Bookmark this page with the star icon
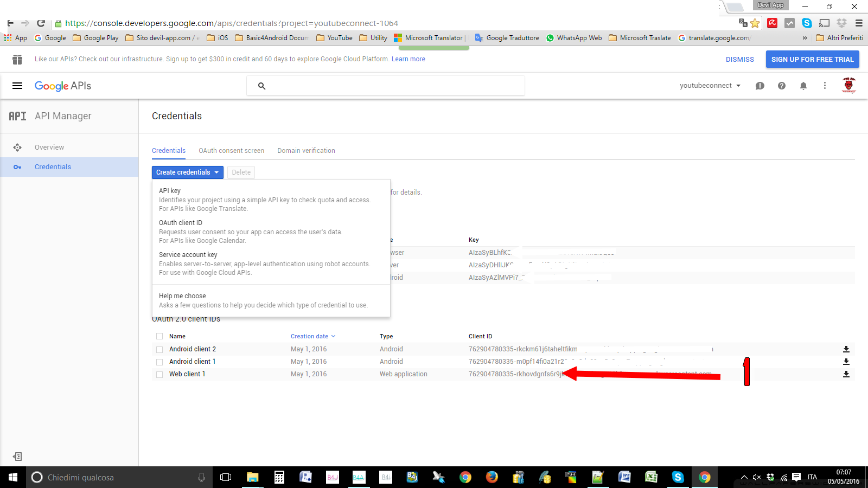Image resolution: width=868 pixels, height=488 pixels. [x=755, y=23]
